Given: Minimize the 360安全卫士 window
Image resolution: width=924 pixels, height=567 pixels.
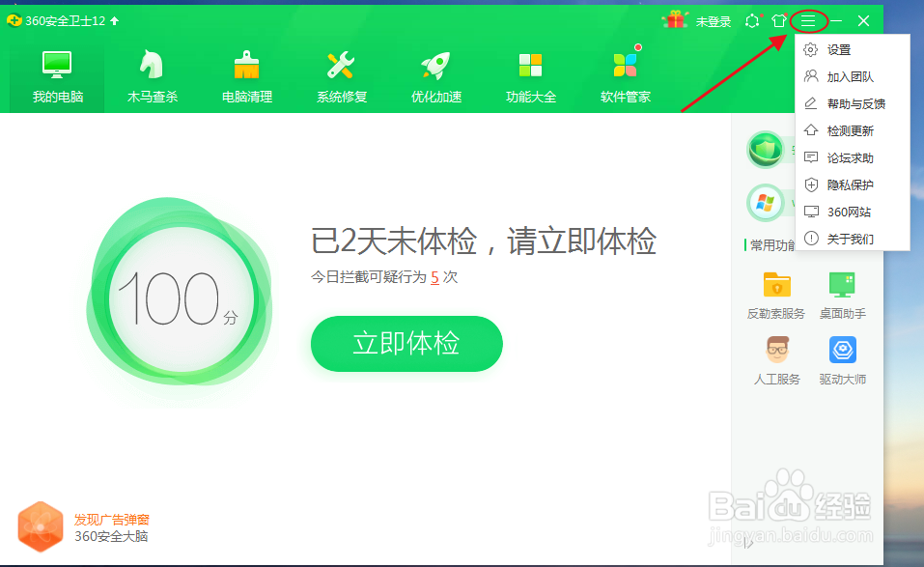Looking at the screenshot, I should coord(836,21).
